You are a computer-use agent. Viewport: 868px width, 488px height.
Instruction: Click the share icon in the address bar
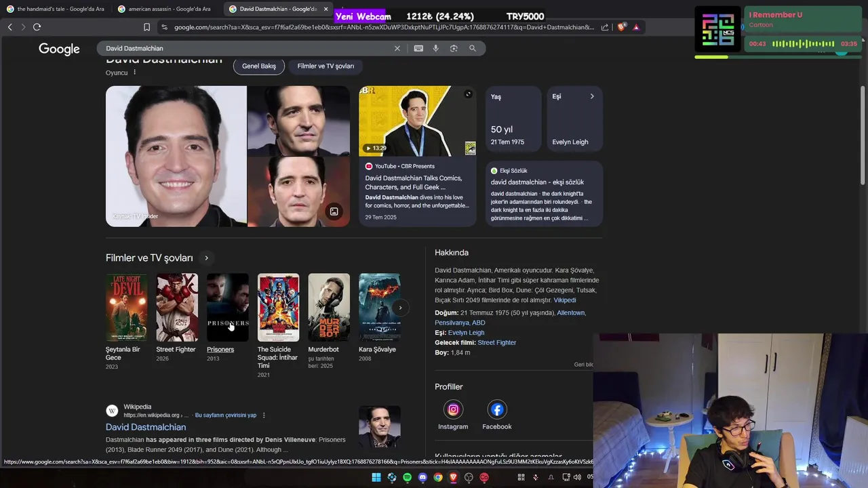tap(605, 27)
